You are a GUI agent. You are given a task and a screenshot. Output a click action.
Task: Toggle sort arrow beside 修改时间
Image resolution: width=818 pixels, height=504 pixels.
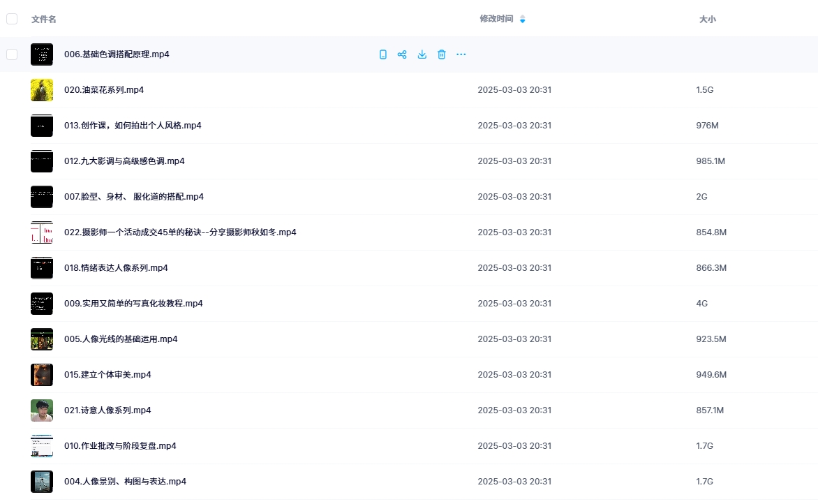pos(523,20)
